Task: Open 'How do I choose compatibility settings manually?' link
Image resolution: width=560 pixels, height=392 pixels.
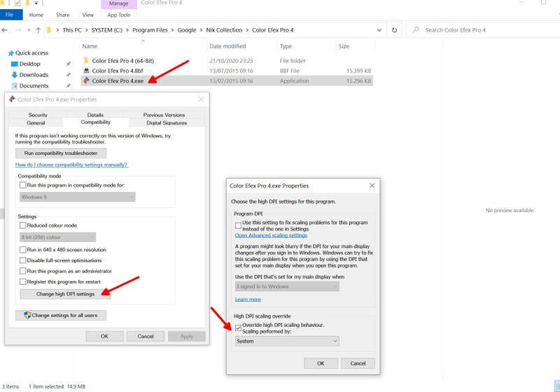Action: pos(71,164)
